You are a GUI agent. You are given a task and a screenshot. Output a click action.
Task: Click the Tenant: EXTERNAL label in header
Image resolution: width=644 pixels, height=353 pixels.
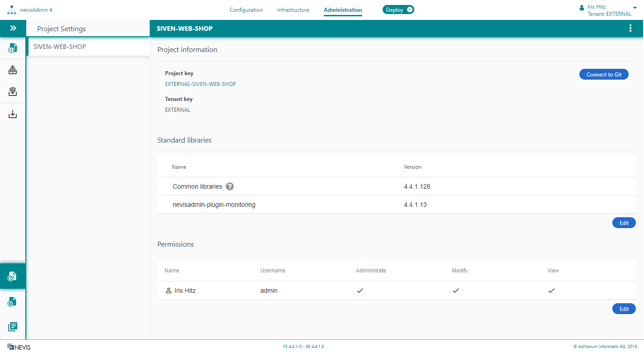point(609,14)
